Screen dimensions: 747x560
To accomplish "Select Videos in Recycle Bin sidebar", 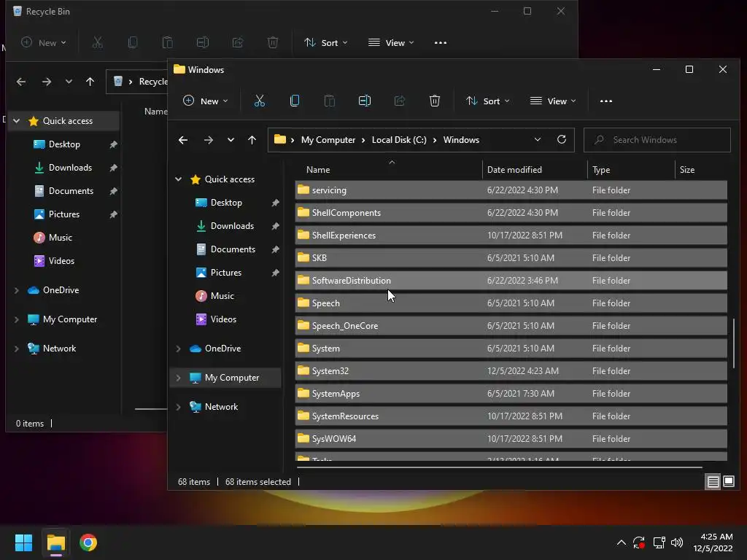I will pos(61,261).
